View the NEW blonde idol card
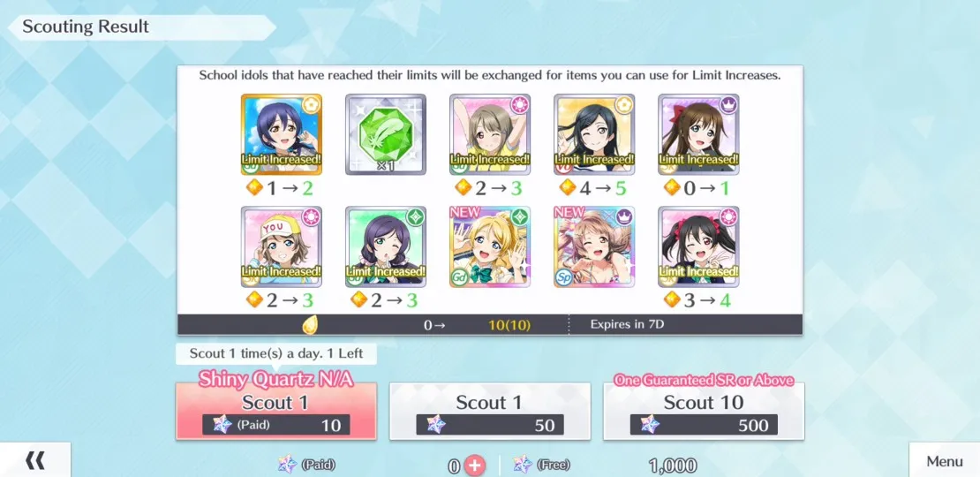980x477 pixels. [x=490, y=247]
